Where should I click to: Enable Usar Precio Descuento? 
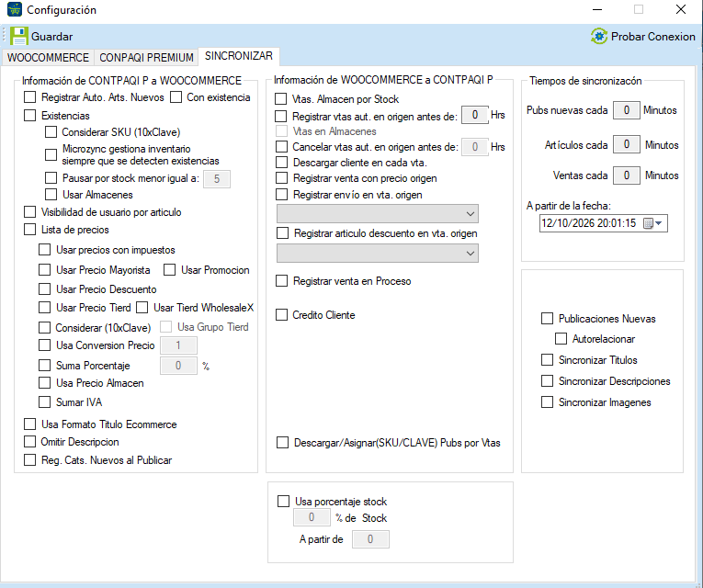[44, 289]
